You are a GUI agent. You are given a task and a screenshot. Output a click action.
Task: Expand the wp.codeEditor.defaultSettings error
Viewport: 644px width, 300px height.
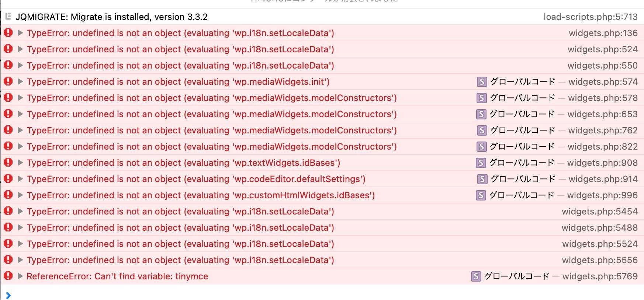click(x=20, y=179)
